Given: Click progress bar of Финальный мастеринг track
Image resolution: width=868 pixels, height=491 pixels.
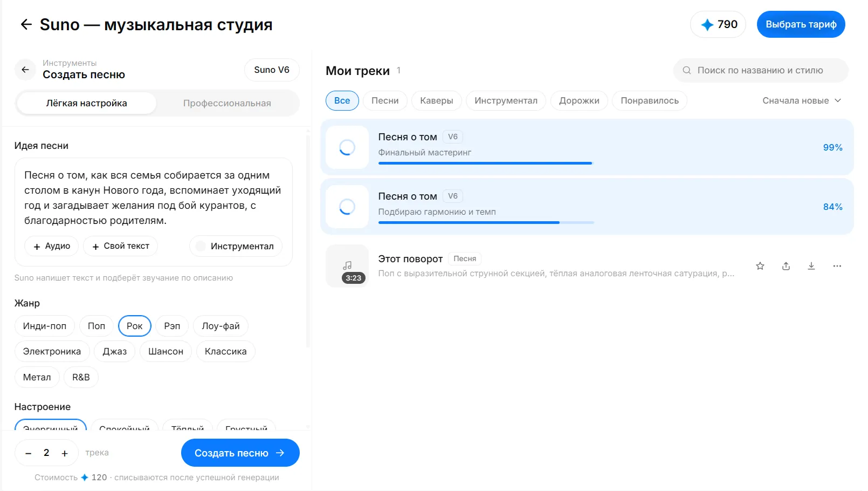Looking at the screenshot, I should [486, 163].
